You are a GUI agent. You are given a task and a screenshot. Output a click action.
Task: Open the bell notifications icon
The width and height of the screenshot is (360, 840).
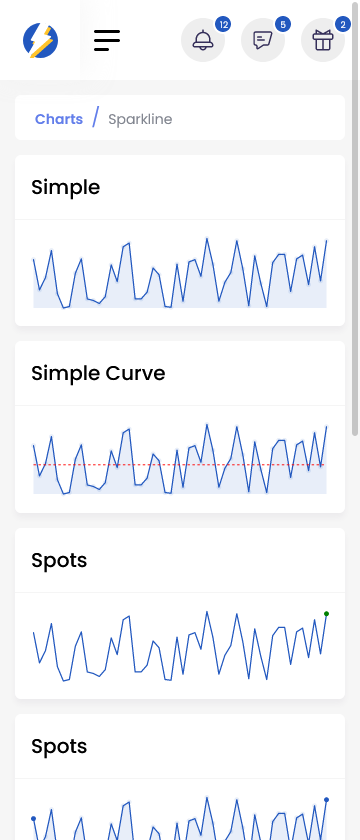coord(203,40)
